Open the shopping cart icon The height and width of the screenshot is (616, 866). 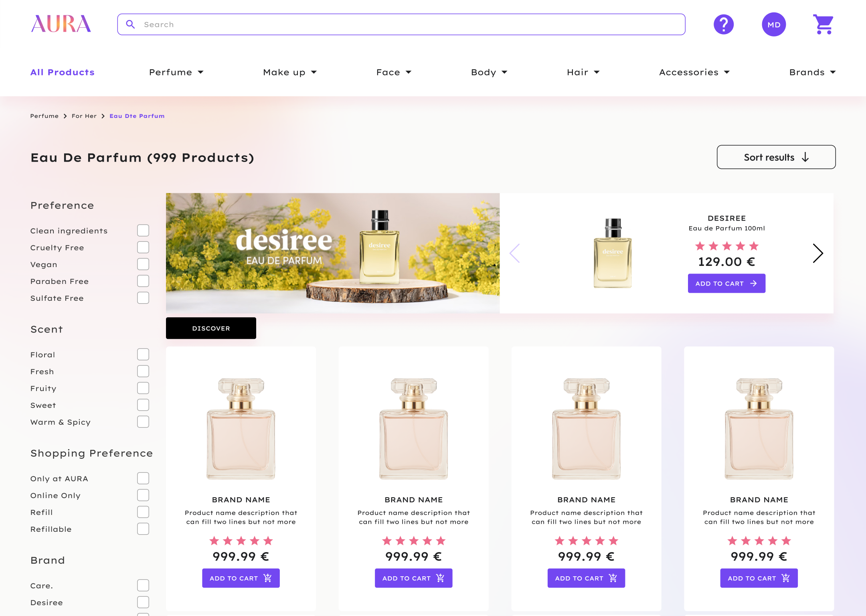pyautogui.click(x=823, y=24)
